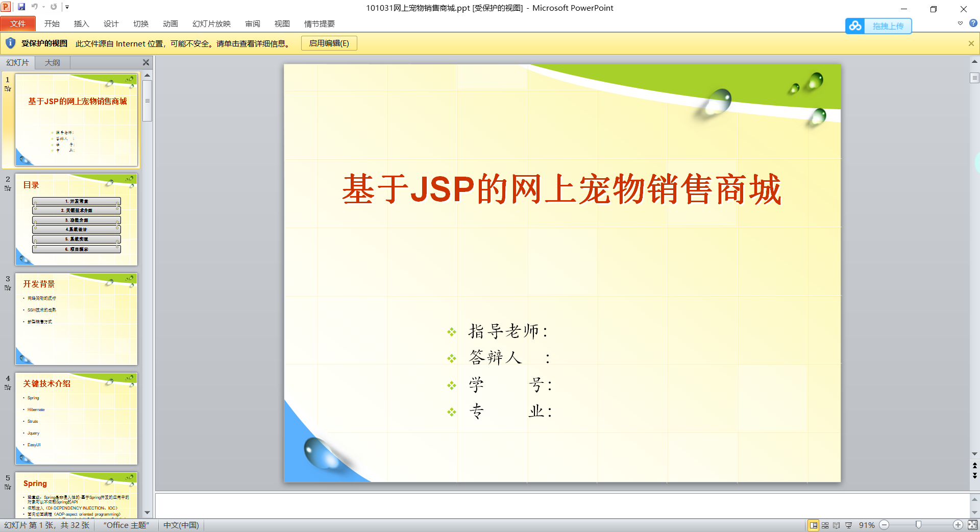Click the Undo icon in quick access toolbar
This screenshot has height=532, width=980.
tap(34, 7)
